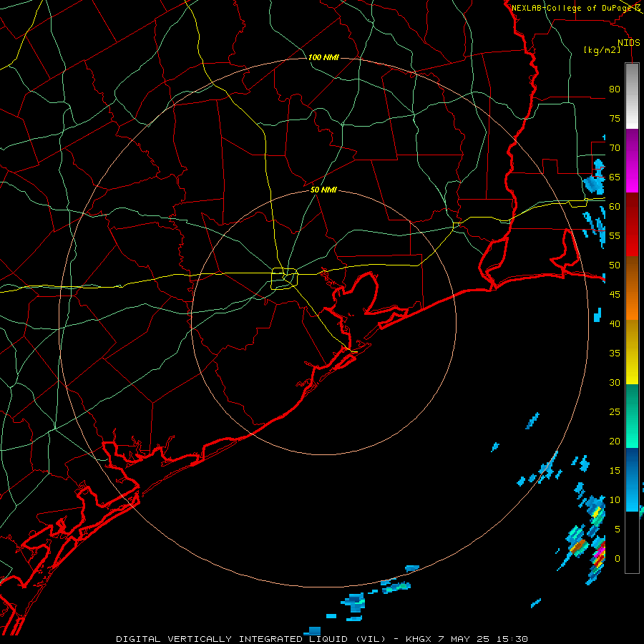Pick the light cyan-blue segment near 10
This screenshot has width=644, height=644.
click(x=632, y=494)
